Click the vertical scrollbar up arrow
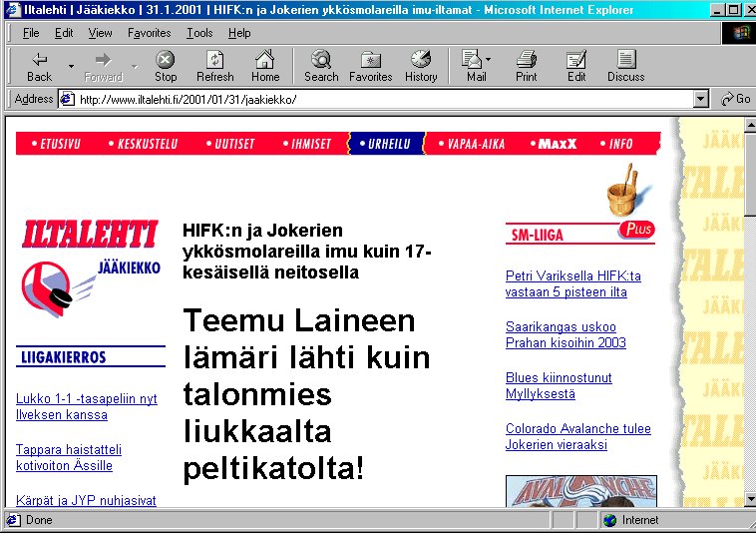The width and height of the screenshot is (756, 533). (x=750, y=126)
